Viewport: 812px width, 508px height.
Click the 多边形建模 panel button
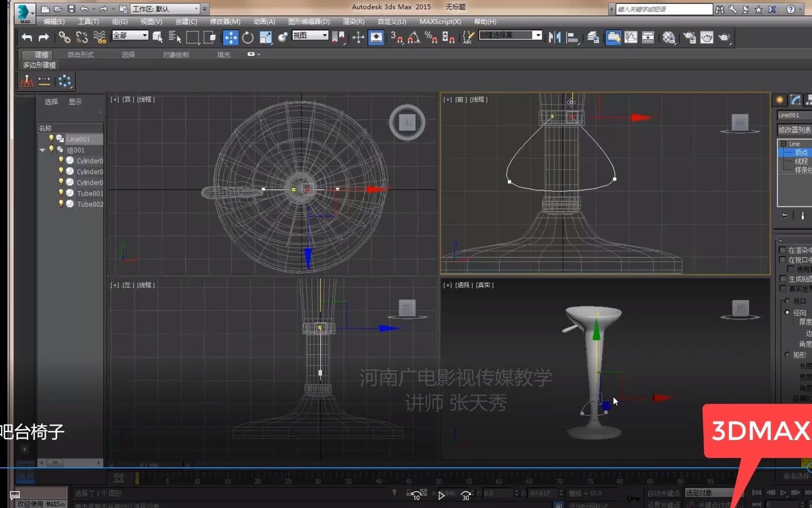click(x=40, y=65)
